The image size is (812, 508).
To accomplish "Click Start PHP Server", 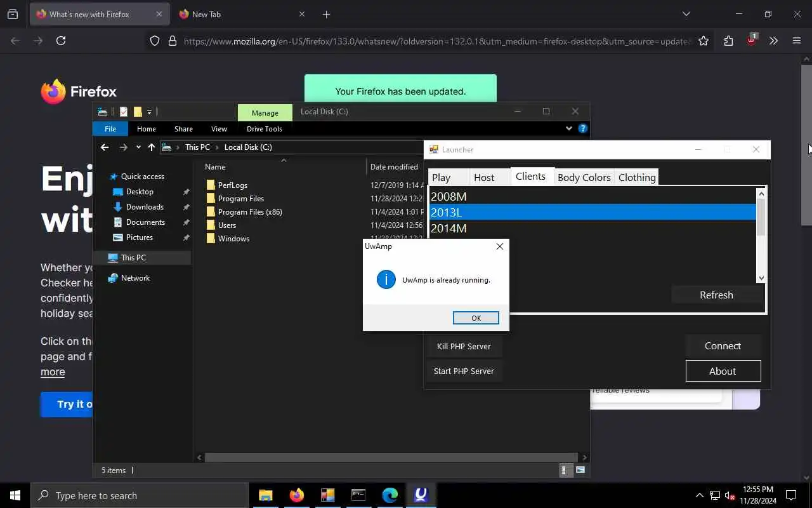I will [464, 371].
